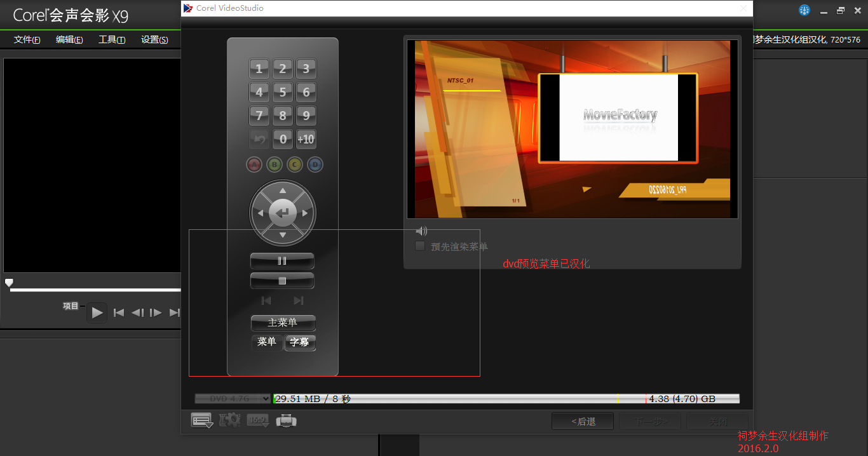Image resolution: width=868 pixels, height=456 pixels.
Task: Click number 9 on the remote keypad
Action: (x=306, y=116)
